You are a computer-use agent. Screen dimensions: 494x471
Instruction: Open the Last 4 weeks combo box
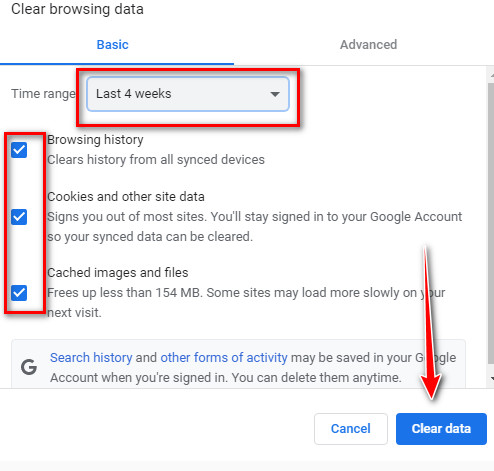pos(188,94)
